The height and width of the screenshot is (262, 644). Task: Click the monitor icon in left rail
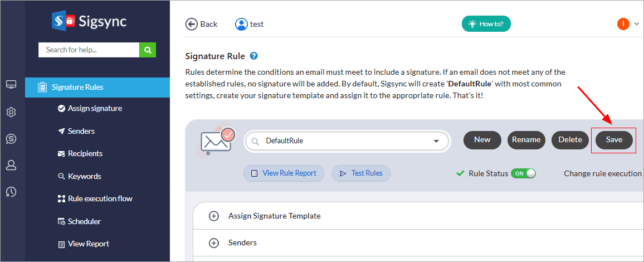click(x=11, y=85)
